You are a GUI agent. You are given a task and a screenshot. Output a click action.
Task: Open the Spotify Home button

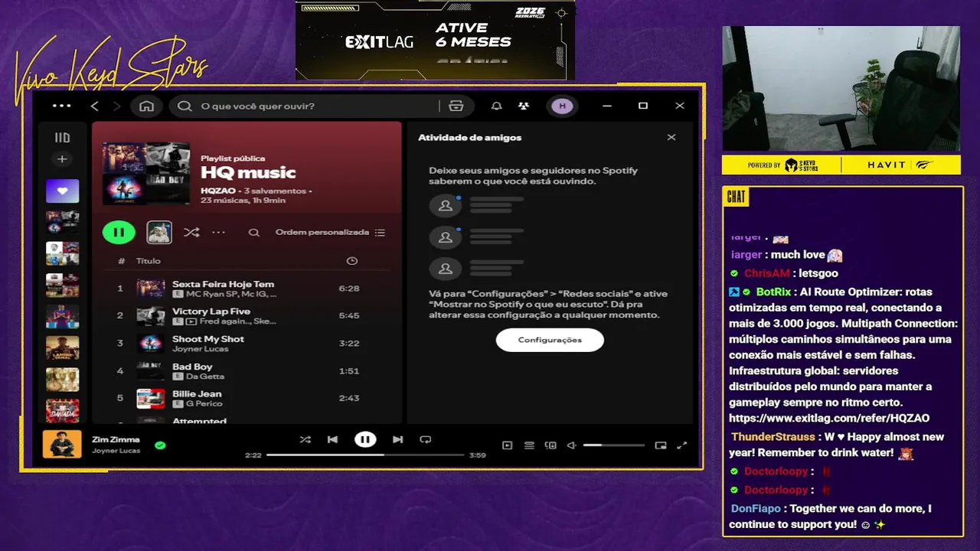click(146, 106)
